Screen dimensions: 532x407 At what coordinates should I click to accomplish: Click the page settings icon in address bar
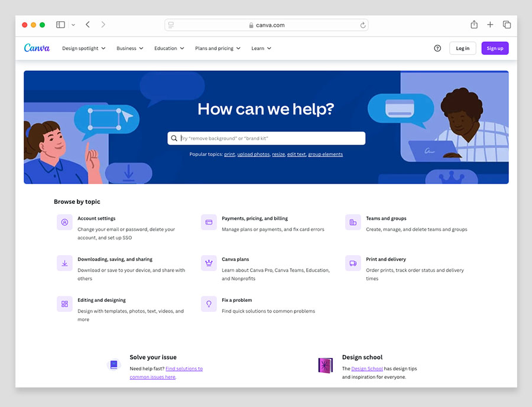coord(171,25)
